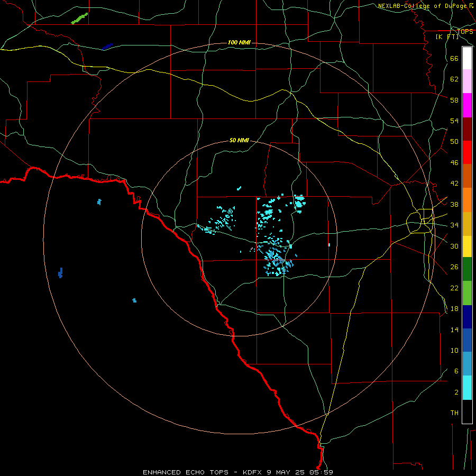Click the light green legend swatch

467,293
